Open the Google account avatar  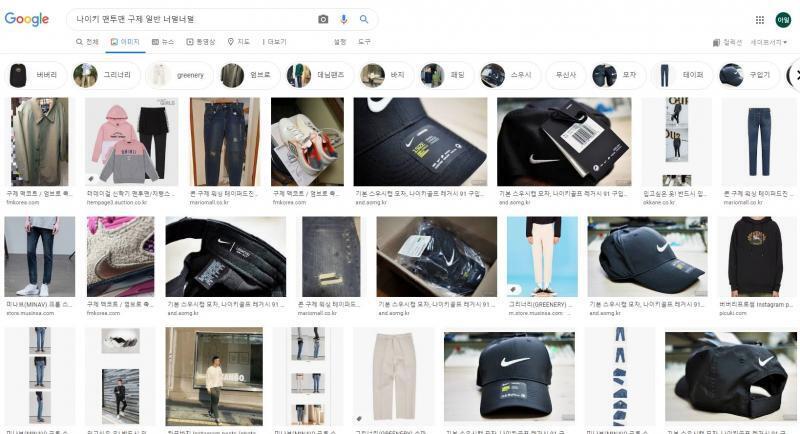coord(783,20)
